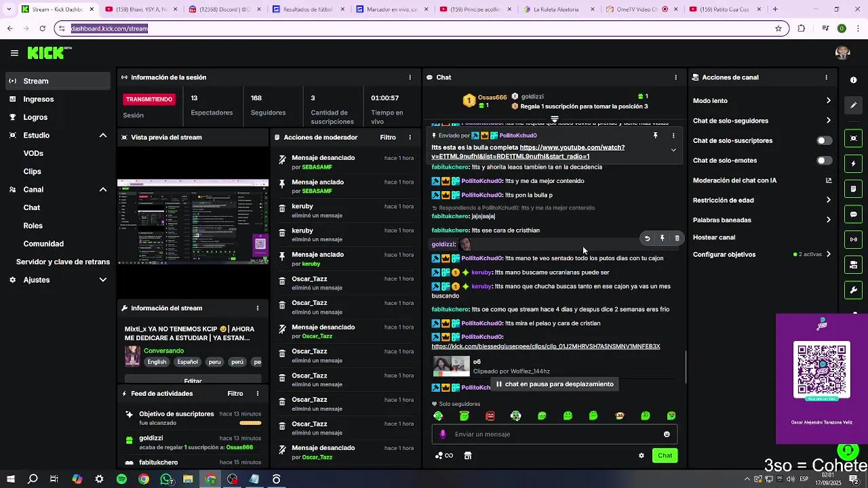This screenshot has height=488, width=868.
Task: Open session information panel options
Action: point(410,77)
